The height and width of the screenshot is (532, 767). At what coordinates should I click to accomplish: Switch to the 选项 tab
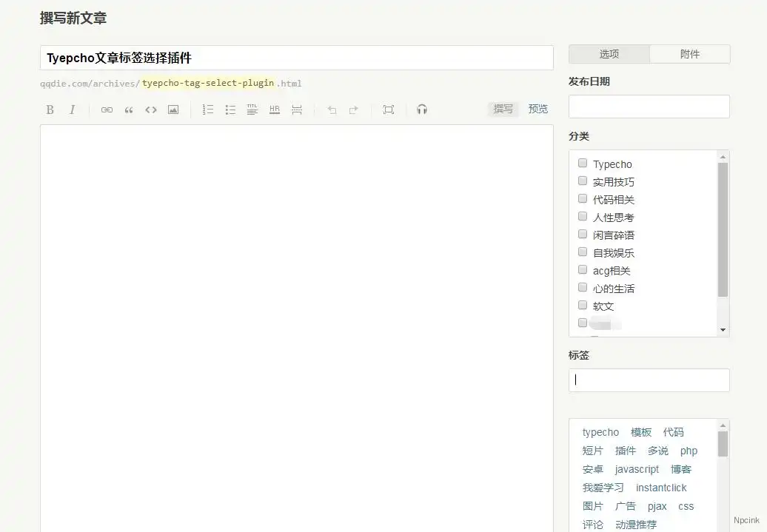pos(609,54)
